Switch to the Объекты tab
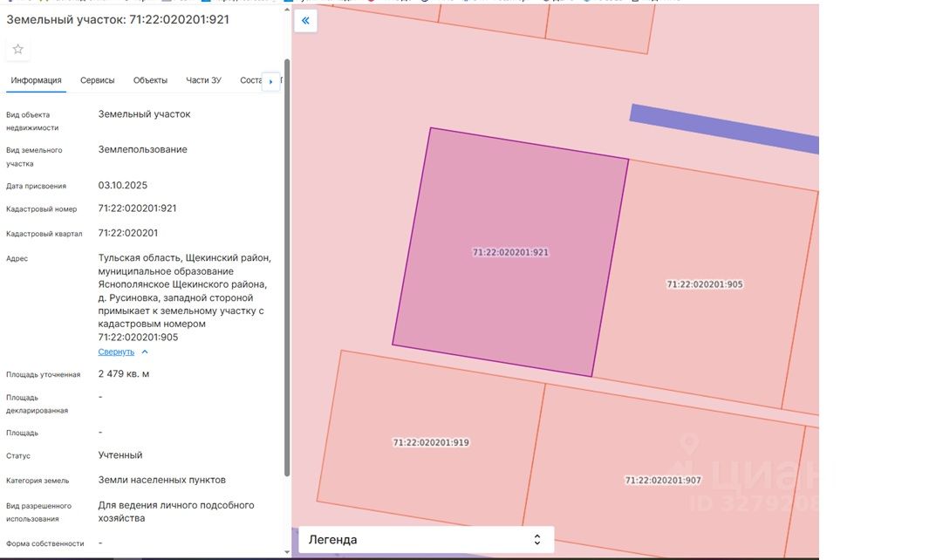Image resolution: width=936 pixels, height=560 pixels. [x=150, y=80]
